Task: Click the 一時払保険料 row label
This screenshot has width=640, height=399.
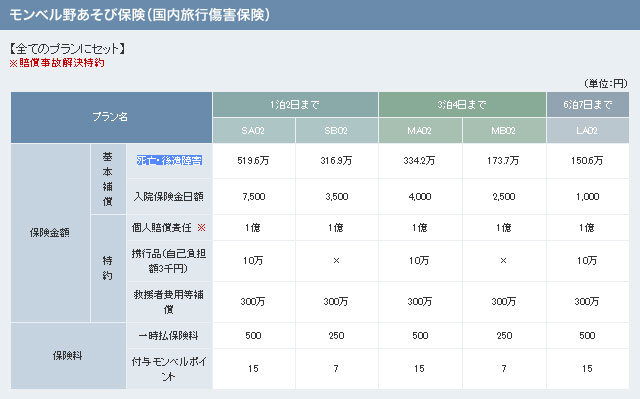Action: (x=169, y=336)
